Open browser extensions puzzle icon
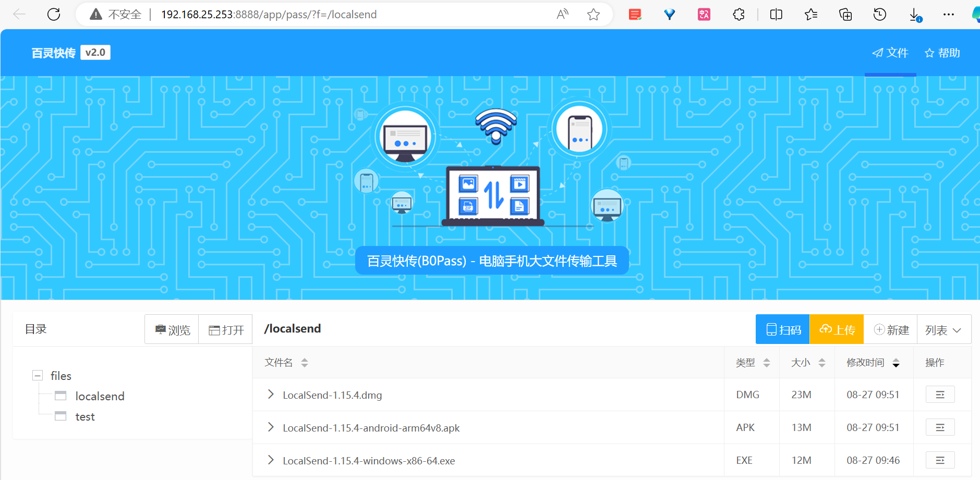 coord(739,15)
